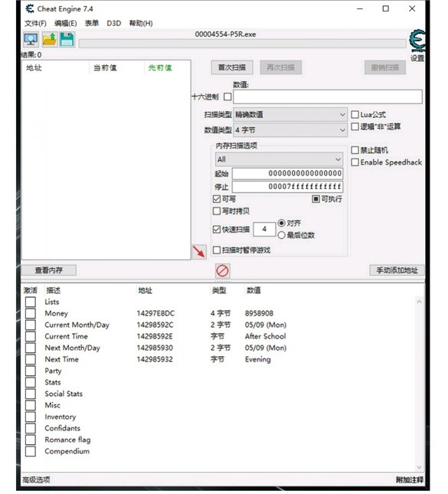
Task: Freeze the Next Month/Day entry
Action: 31,348
